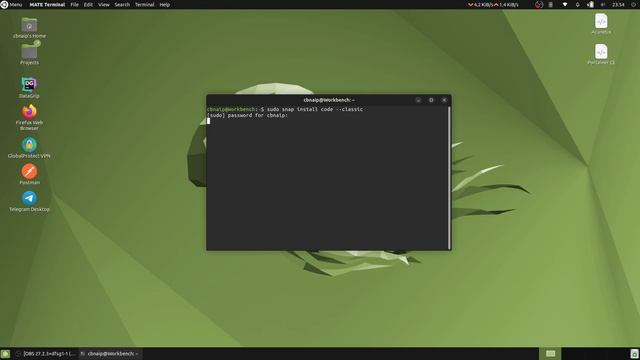Open the red circular tray indicator
Image resolution: width=640 pixels, height=360 pixels.
(539, 4)
